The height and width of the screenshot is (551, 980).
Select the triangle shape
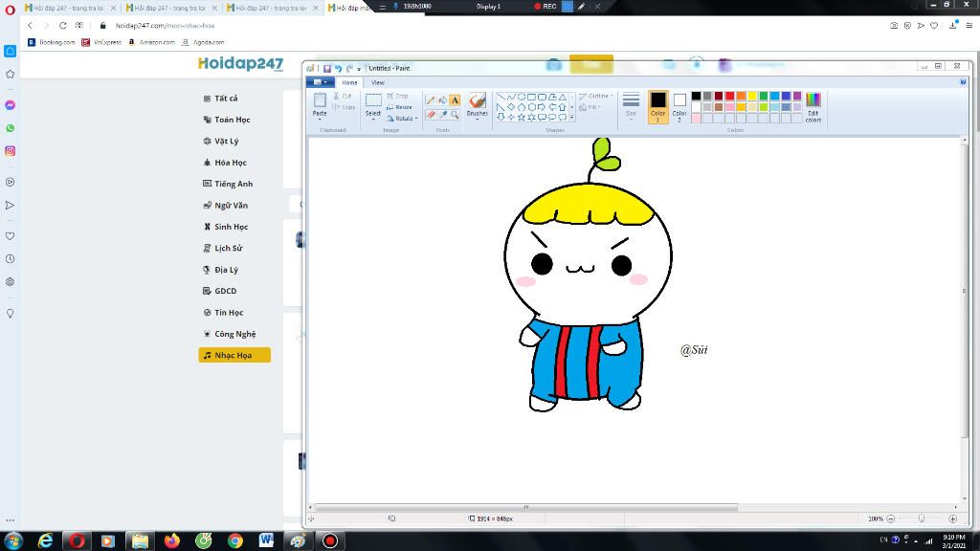click(x=563, y=98)
